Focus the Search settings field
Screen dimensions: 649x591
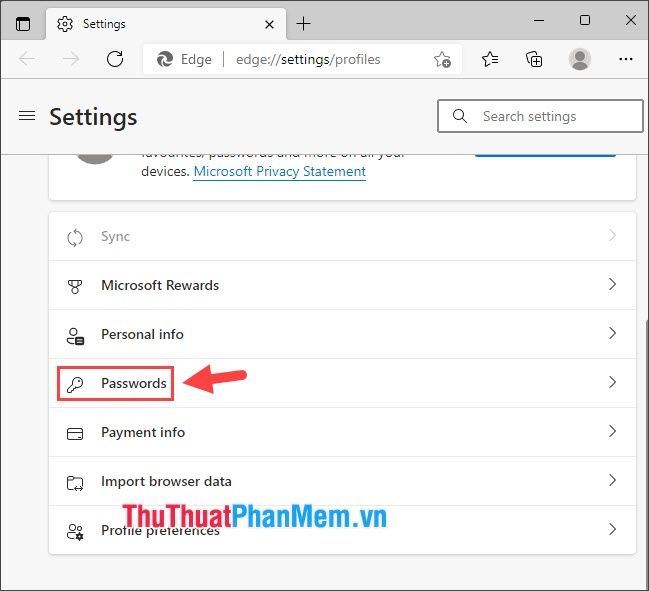[540, 116]
